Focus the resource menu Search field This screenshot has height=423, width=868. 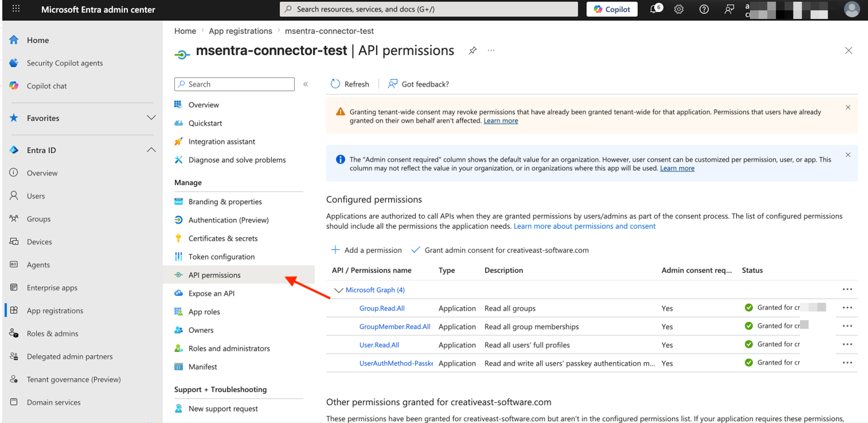[x=234, y=84]
